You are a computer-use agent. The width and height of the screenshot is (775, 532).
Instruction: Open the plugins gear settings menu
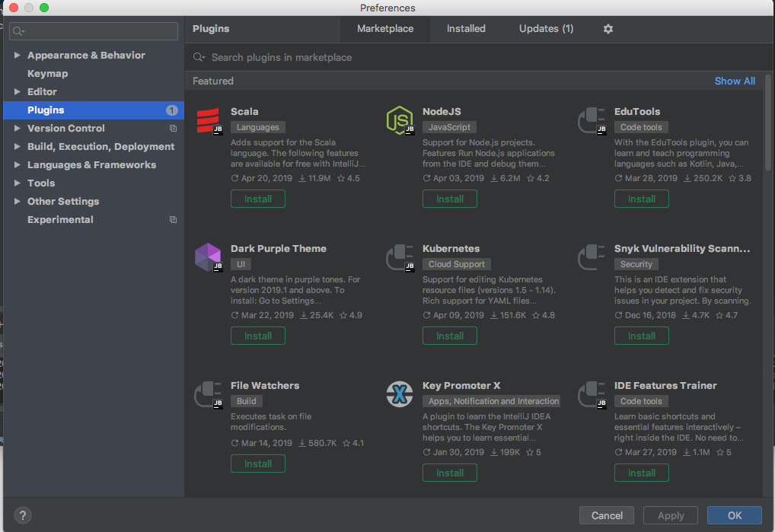pyautogui.click(x=608, y=29)
